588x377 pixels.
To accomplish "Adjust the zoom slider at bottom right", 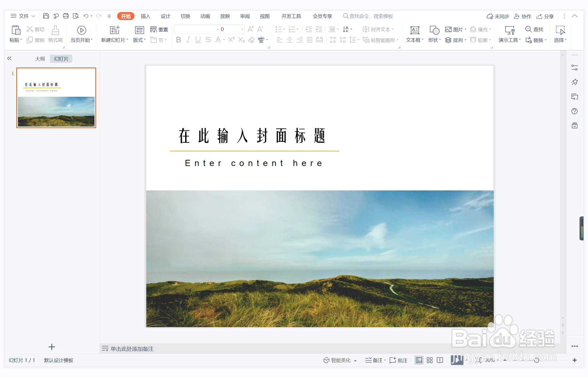I will point(537,360).
